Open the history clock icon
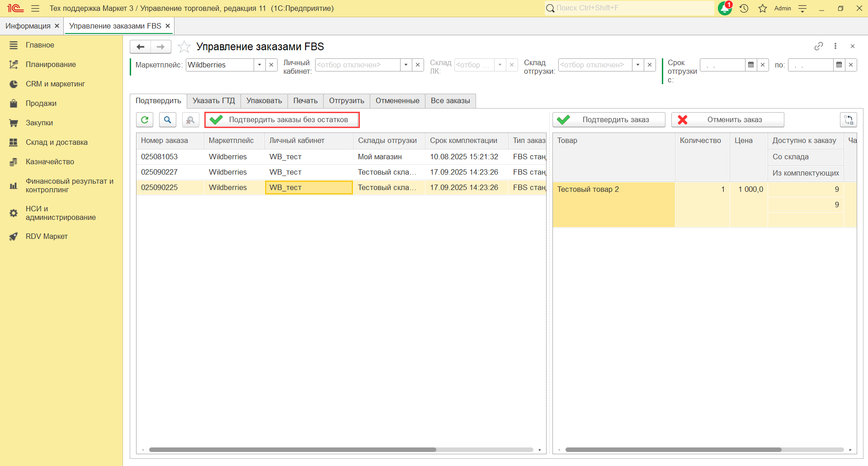The height and width of the screenshot is (466, 868). point(744,8)
